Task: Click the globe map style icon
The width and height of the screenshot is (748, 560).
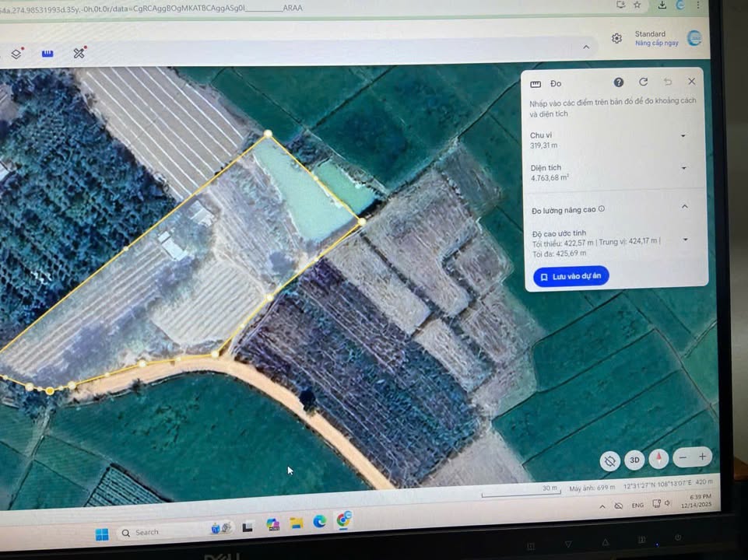Action: point(610,460)
